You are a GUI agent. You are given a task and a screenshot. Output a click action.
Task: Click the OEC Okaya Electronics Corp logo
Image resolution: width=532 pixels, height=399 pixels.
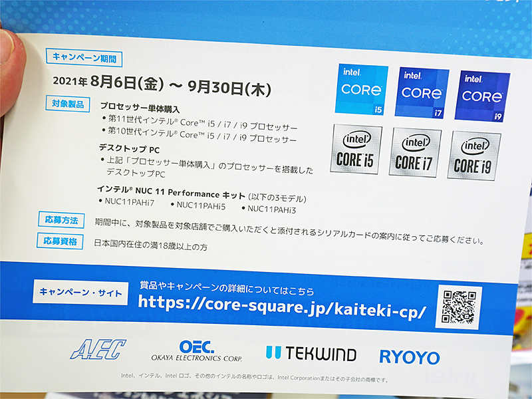(x=196, y=351)
